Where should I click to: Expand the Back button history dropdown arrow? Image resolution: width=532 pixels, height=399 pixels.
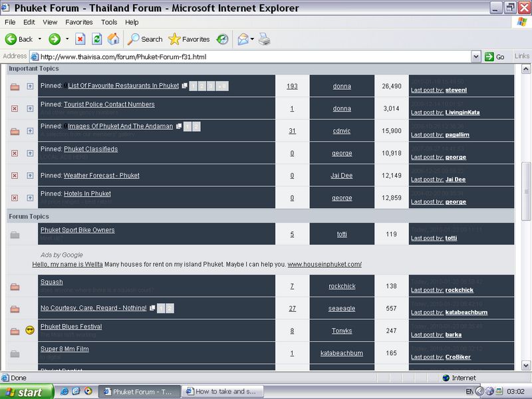(x=40, y=39)
